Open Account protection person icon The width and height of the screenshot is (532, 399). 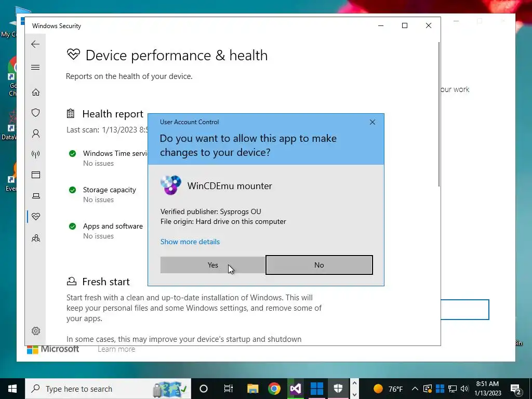[36, 134]
